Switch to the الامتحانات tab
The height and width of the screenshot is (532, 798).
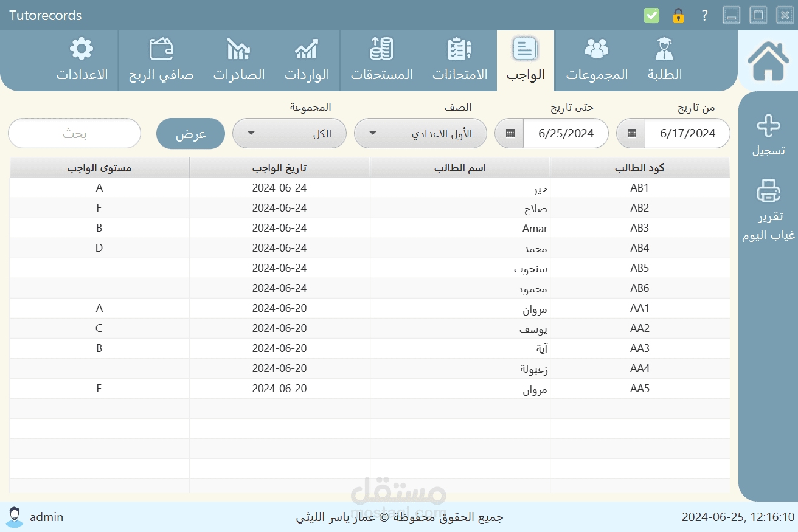(x=460, y=61)
